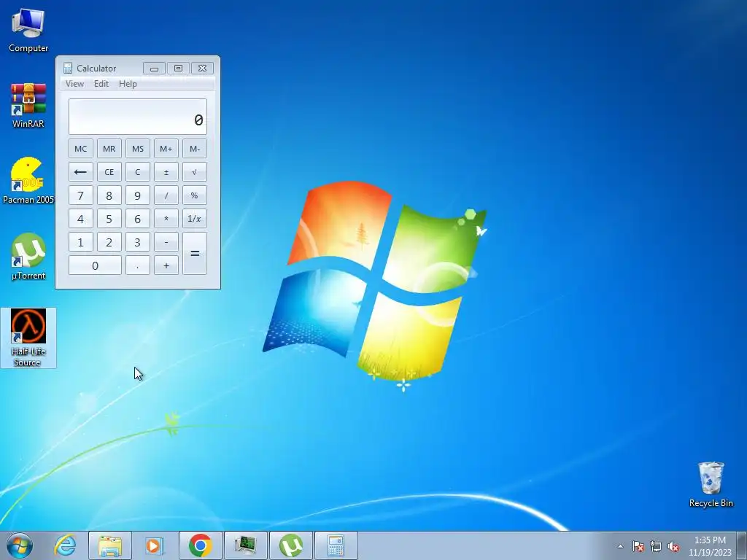Click digit 6 on the calculator
This screenshot has height=560, width=747.
tap(138, 219)
